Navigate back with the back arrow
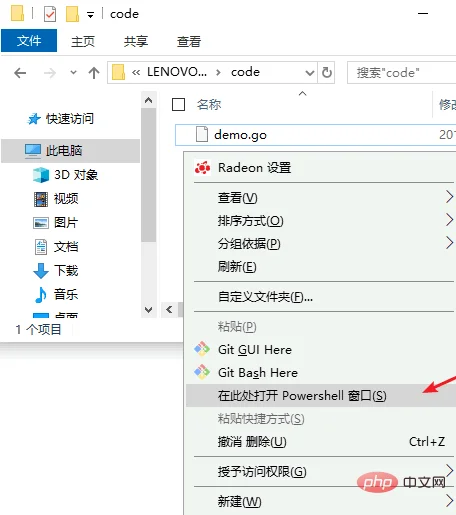Viewport: 456px width, 515px height. (x=20, y=73)
